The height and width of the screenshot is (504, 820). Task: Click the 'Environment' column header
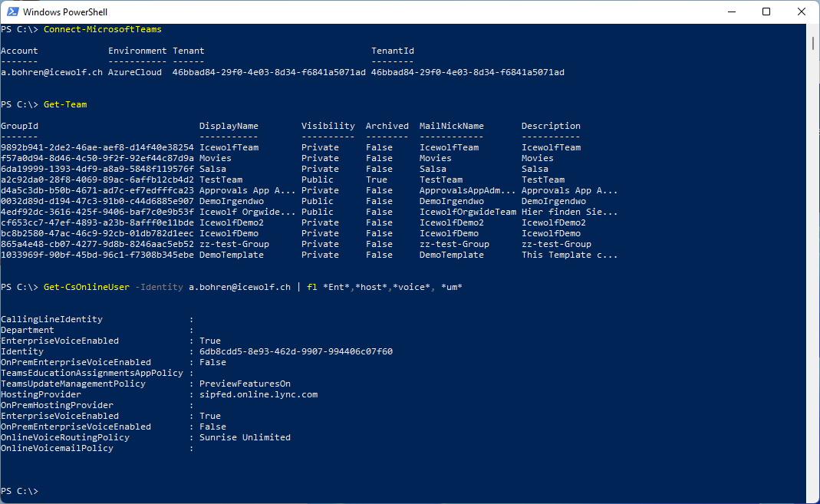137,51
